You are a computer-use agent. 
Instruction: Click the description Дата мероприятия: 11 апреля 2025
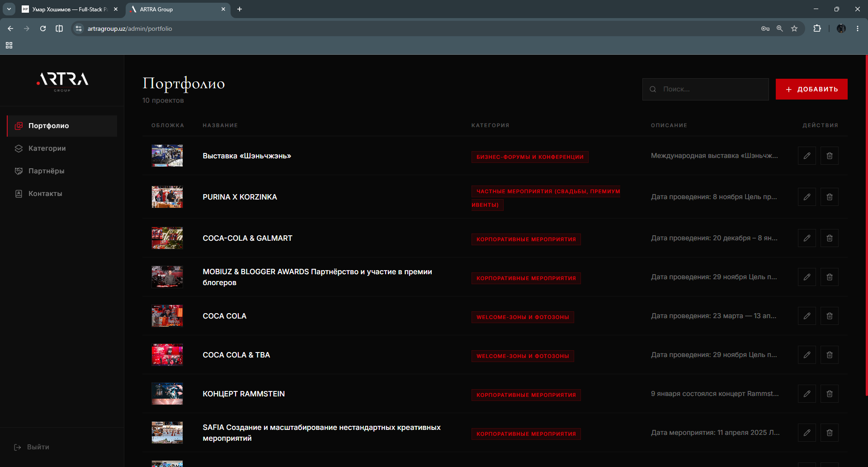coord(715,433)
